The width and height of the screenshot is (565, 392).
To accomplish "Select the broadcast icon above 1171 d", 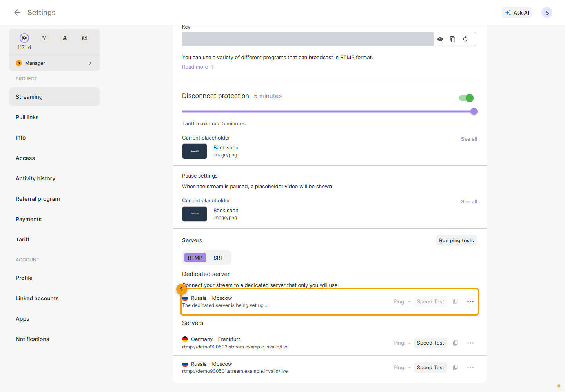I will click(24, 38).
